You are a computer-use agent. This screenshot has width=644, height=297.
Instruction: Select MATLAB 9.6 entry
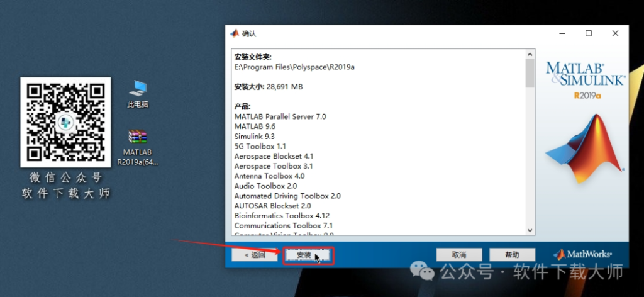[255, 126]
